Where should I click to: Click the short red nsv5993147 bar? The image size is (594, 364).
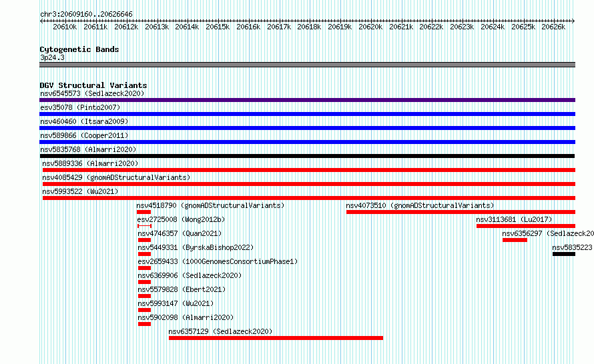(x=144, y=310)
